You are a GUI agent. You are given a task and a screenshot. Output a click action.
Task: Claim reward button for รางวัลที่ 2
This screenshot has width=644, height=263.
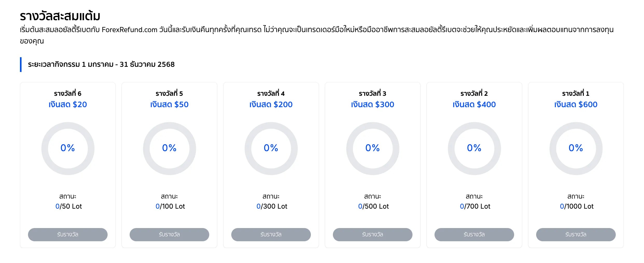[474, 235]
